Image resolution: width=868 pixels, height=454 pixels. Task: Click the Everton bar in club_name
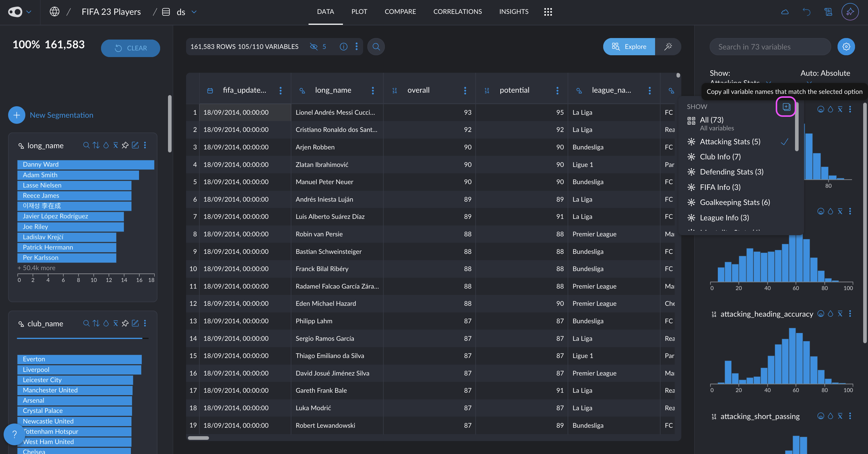(80, 359)
